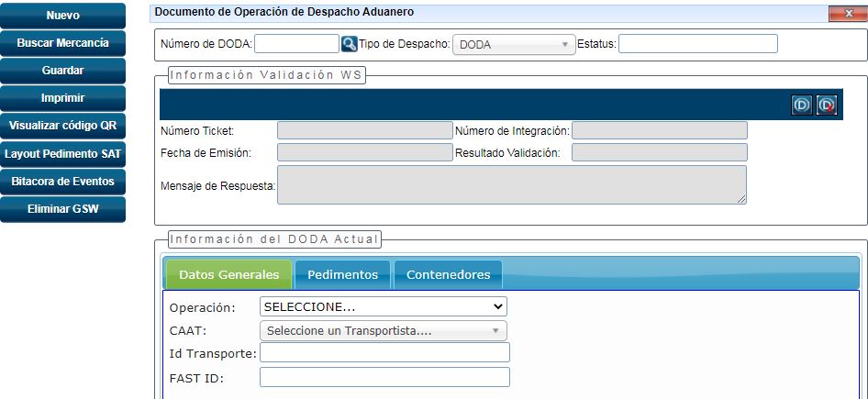Focus the Id Transporte text field
868x399 pixels.
coord(384,353)
